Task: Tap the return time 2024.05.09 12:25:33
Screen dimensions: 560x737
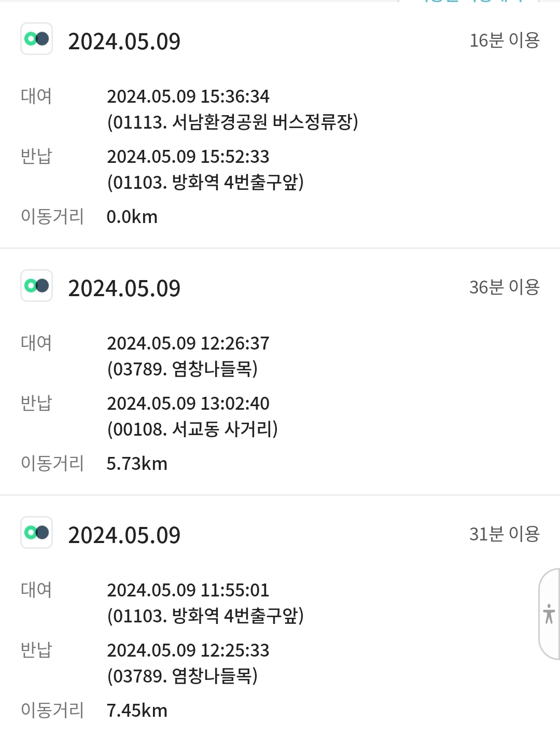Action: pyautogui.click(x=188, y=650)
